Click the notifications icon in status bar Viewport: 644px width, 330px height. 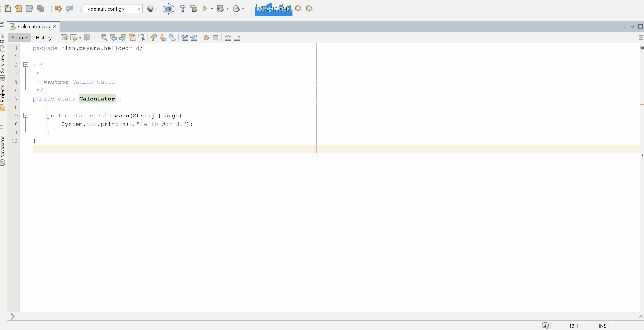(545, 325)
